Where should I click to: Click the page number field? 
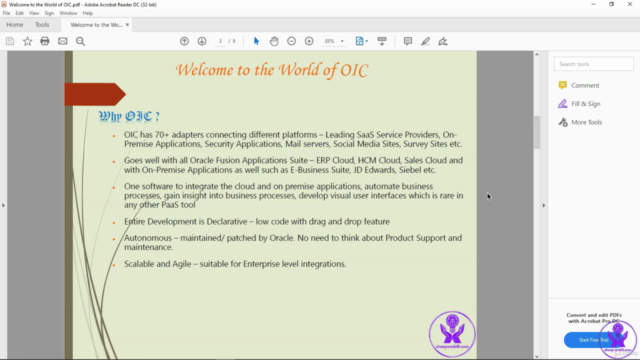point(220,41)
